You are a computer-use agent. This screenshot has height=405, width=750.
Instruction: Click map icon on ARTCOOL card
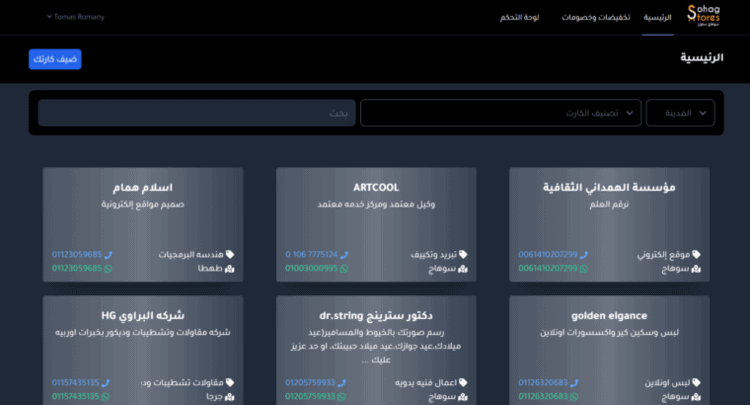(463, 269)
